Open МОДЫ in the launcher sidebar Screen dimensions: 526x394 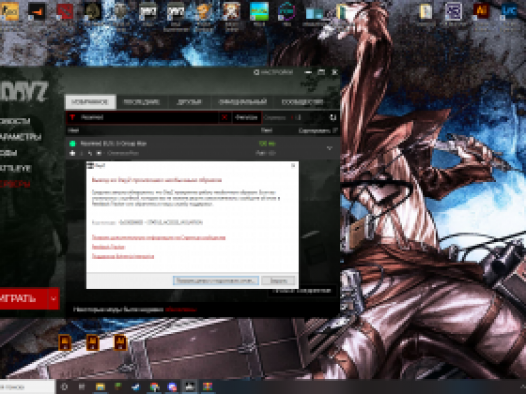tap(8, 153)
